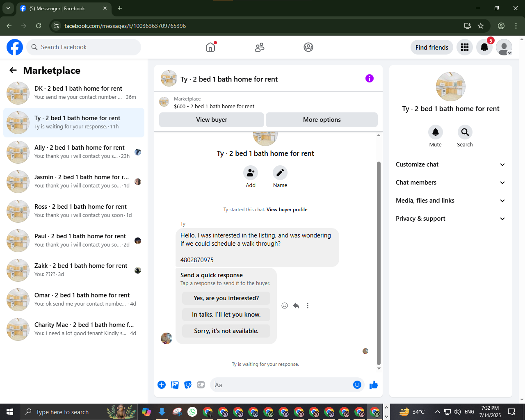Click the message text input field
Viewport: 525px width, 420px height.
pos(281,385)
